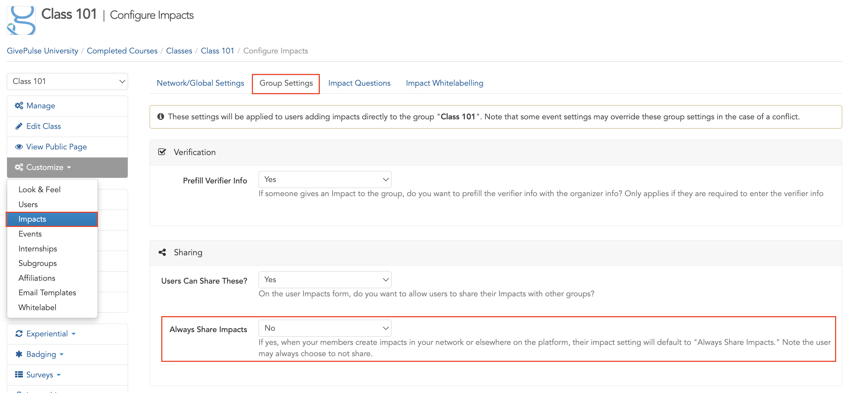Click the Experiential refresh icon
868x393 pixels.
click(19, 334)
